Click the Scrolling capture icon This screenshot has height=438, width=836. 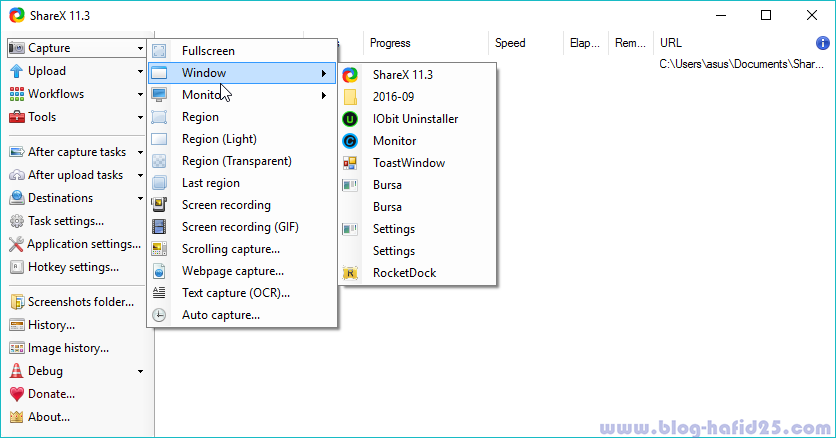159,249
